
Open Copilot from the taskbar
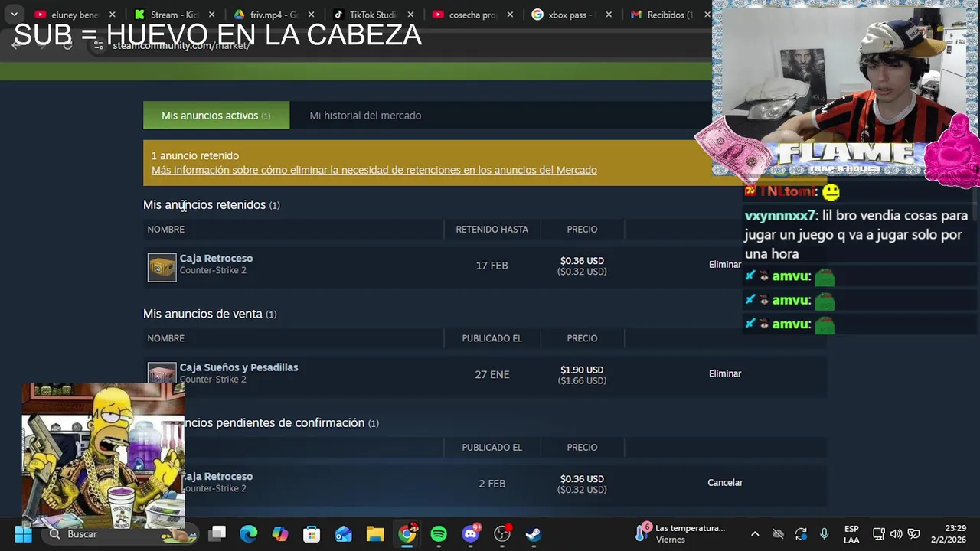pos(280,534)
